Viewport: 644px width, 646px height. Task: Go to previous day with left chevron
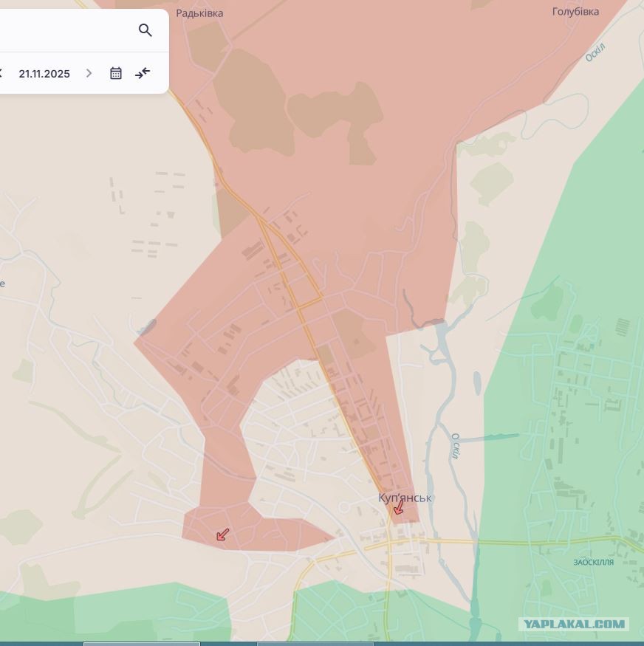pyautogui.click(x=1, y=73)
